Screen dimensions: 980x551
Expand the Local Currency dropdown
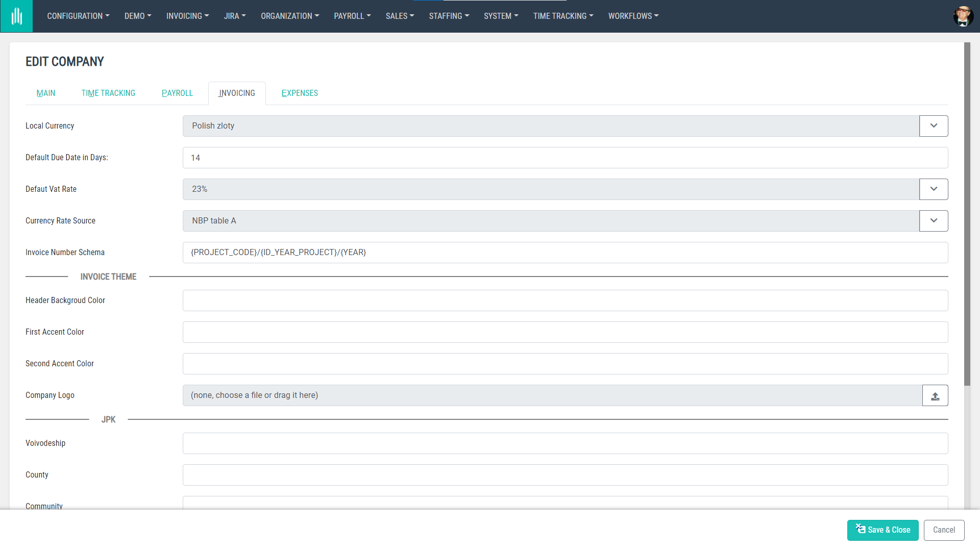(933, 126)
